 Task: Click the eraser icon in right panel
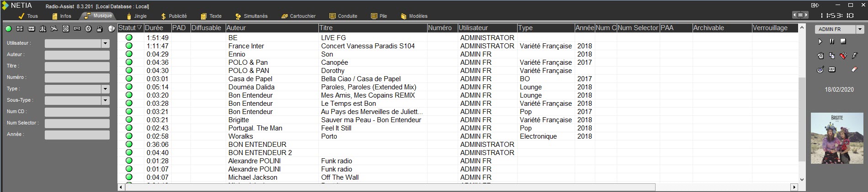coord(854,69)
